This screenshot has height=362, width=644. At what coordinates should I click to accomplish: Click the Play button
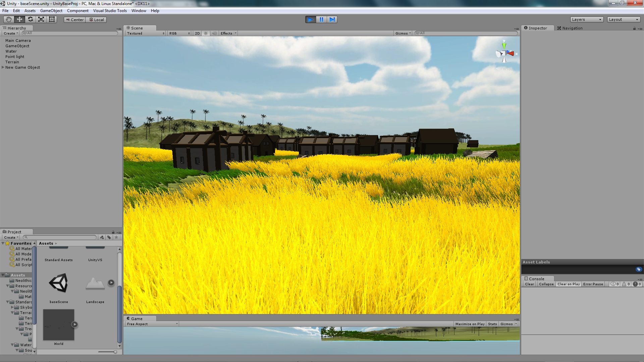(x=310, y=19)
